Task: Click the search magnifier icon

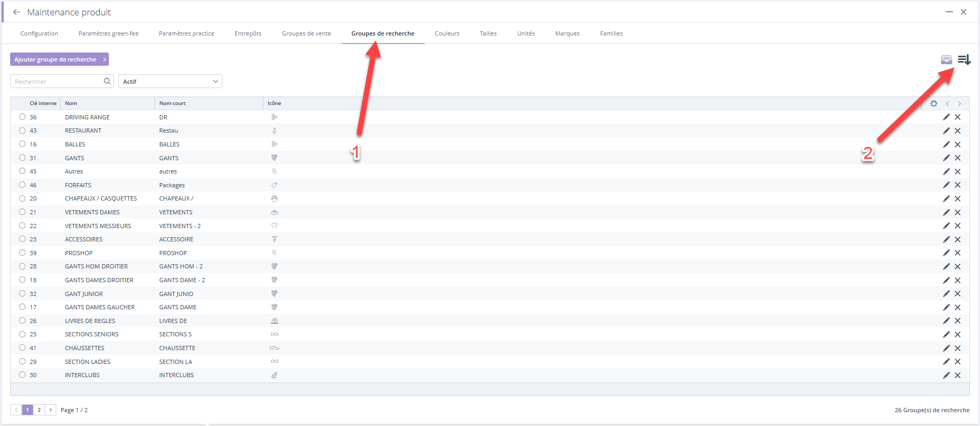Action: pyautogui.click(x=107, y=81)
